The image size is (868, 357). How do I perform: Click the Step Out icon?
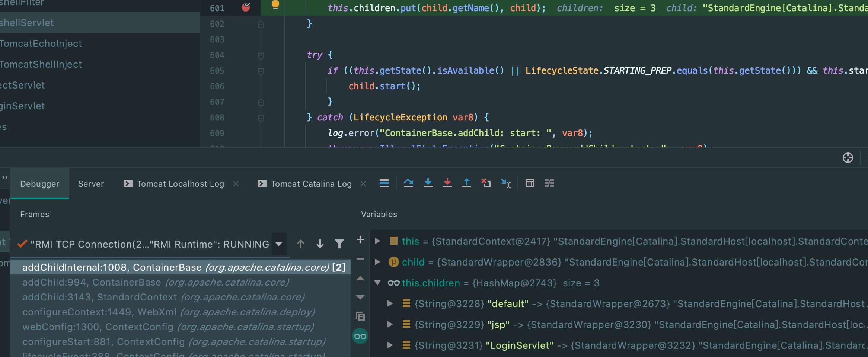[466, 183]
